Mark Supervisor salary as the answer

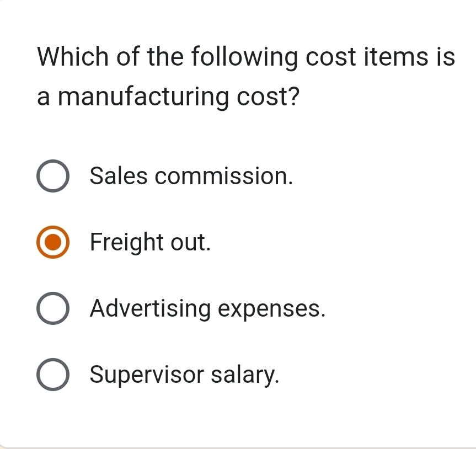53,375
